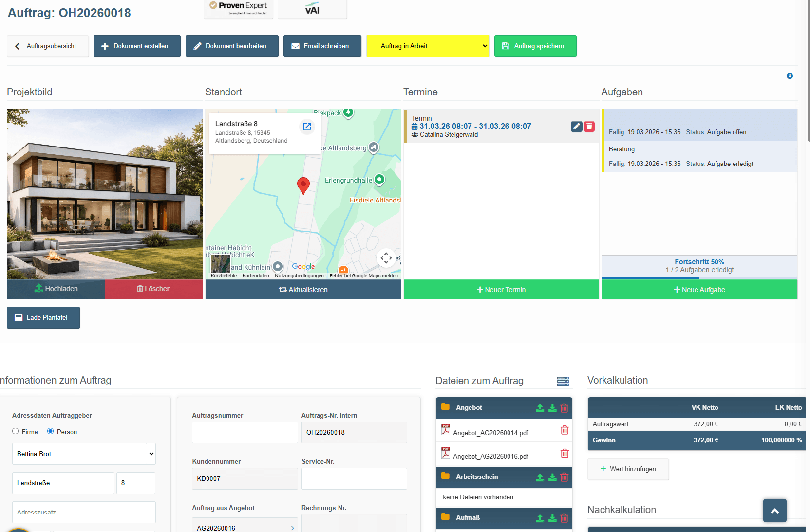Select the Firma radio button
810x532 pixels.
click(x=16, y=431)
